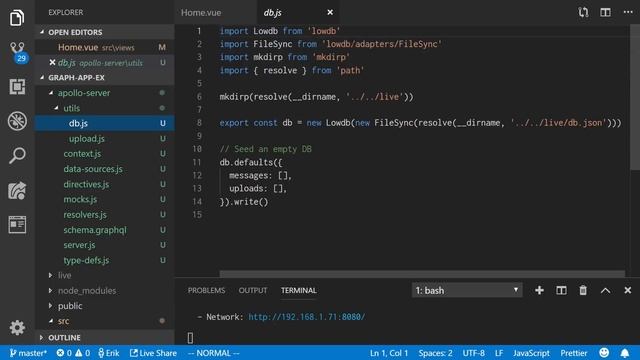
Task: Open notifications bell icon
Action: [x=624, y=353]
